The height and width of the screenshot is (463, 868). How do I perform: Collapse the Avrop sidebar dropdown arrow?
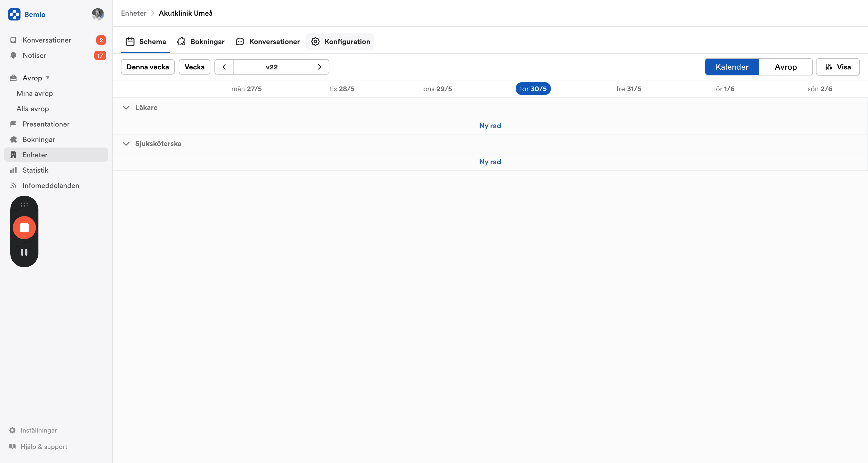[x=48, y=78]
